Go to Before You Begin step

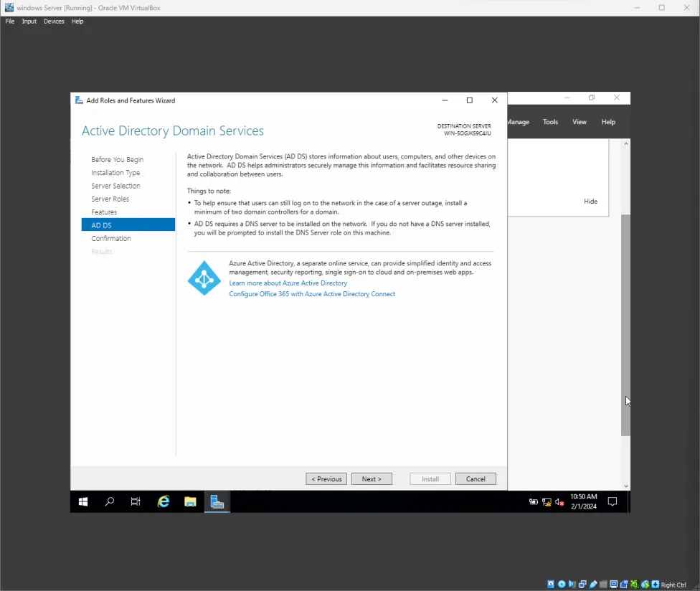(118, 159)
